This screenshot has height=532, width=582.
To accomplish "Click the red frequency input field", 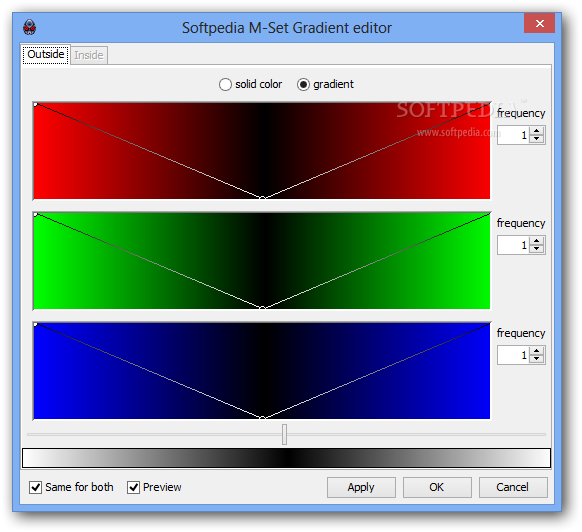I will tap(513, 135).
